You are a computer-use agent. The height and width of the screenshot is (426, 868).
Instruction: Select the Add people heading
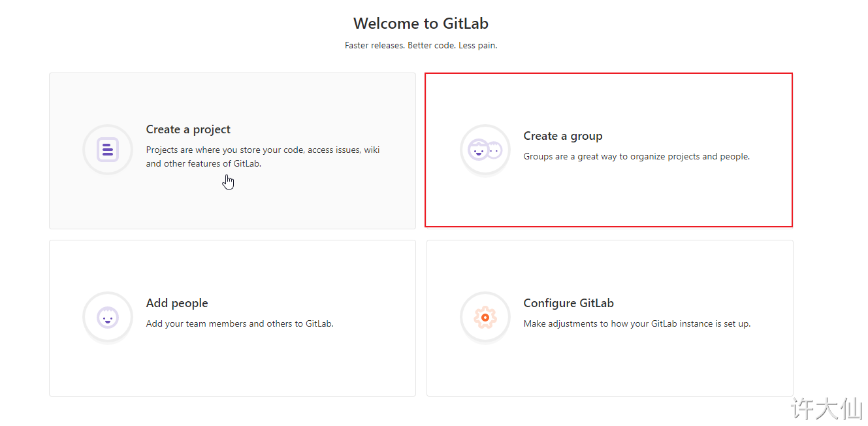coord(177,303)
